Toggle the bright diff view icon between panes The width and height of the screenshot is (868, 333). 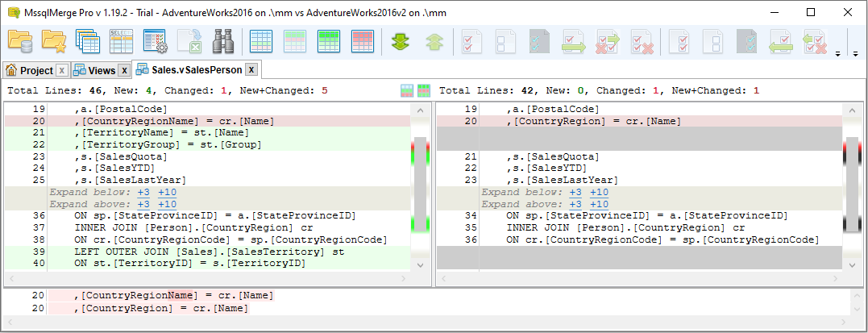[x=423, y=90]
